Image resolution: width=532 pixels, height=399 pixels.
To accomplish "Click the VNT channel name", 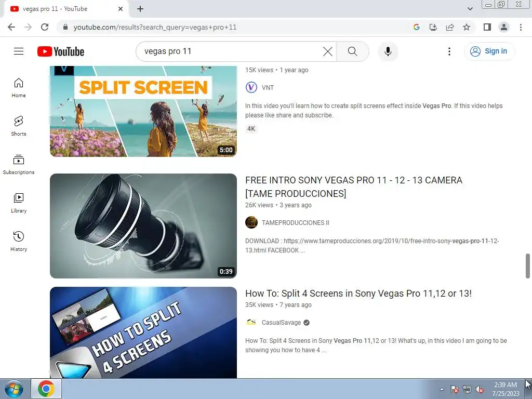I will [268, 87].
